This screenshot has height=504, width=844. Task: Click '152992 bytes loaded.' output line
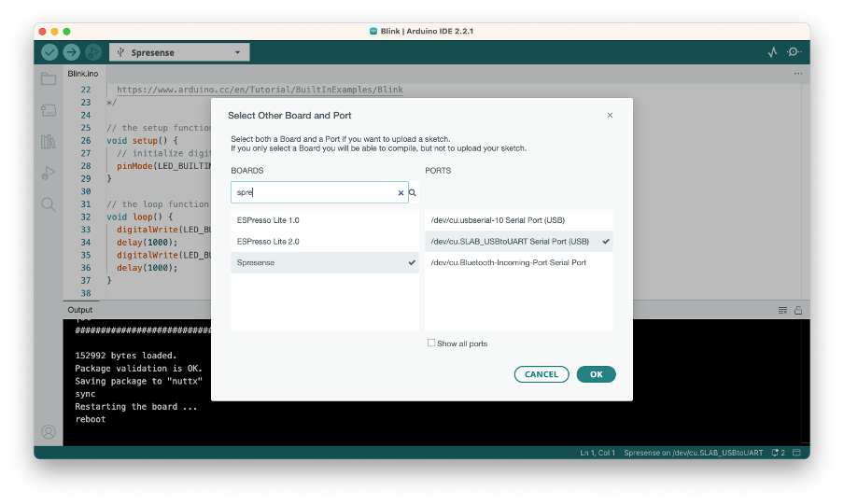coord(125,356)
